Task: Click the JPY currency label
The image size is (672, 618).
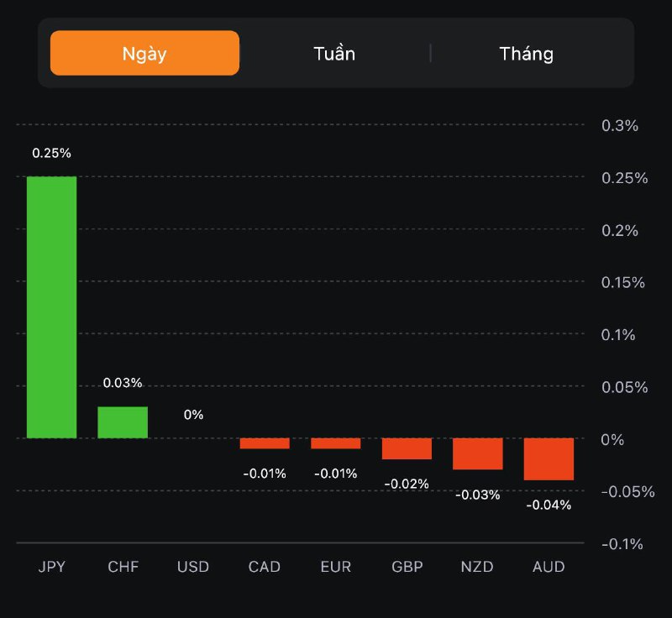Action: [x=51, y=567]
